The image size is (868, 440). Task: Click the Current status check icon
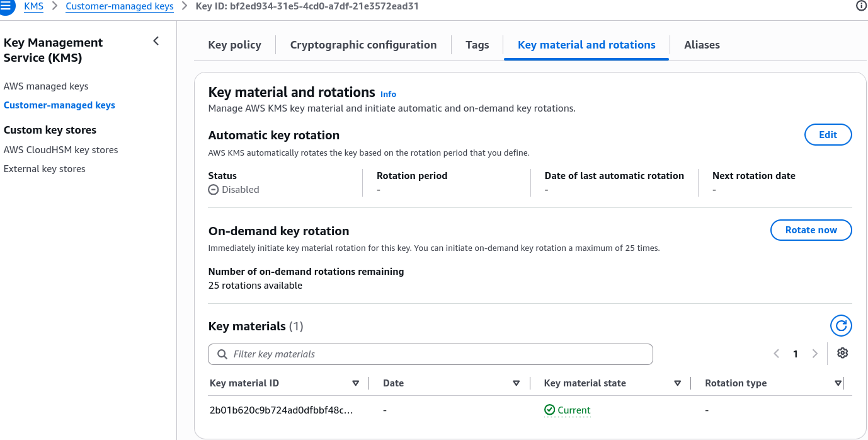[550, 410]
